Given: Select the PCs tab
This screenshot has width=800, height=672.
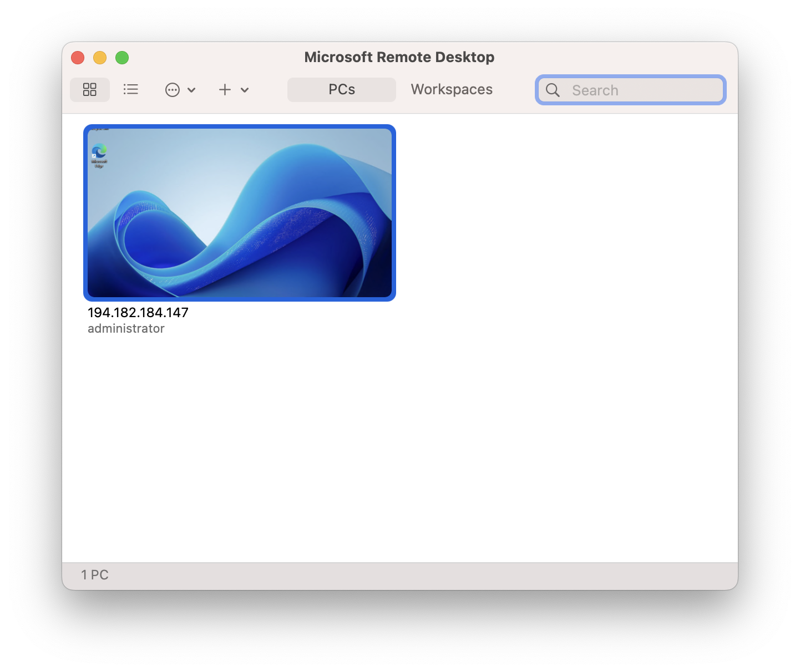Looking at the screenshot, I should (x=342, y=90).
